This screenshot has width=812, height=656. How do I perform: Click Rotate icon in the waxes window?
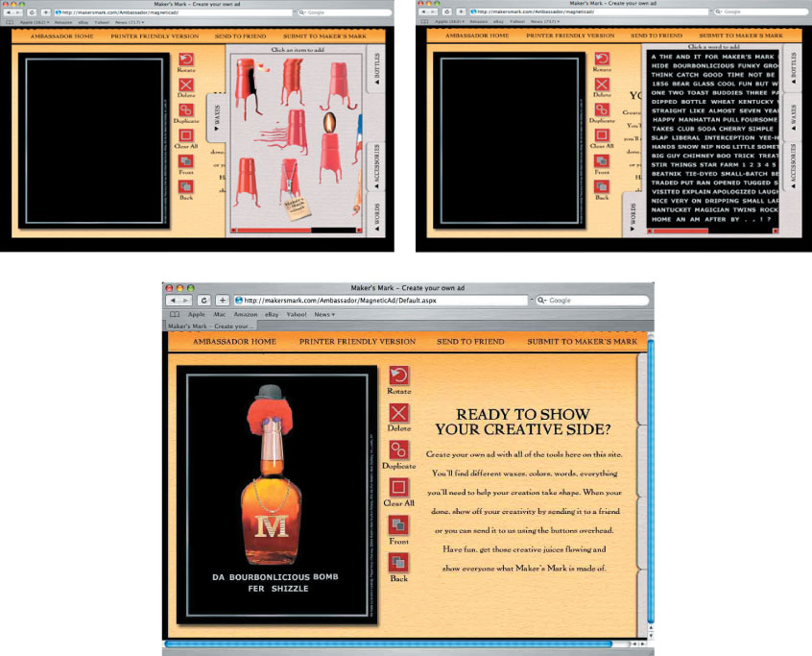[x=186, y=60]
